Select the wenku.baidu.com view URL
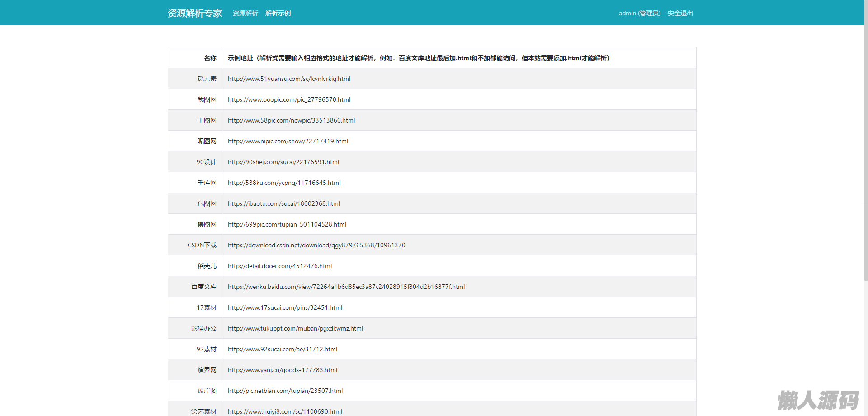The height and width of the screenshot is (416, 868). (x=346, y=287)
